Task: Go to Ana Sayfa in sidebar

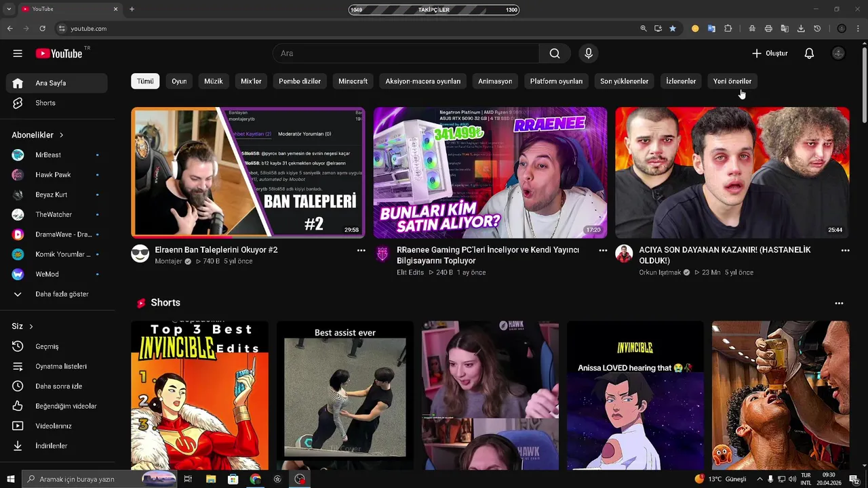Action: coord(57,83)
